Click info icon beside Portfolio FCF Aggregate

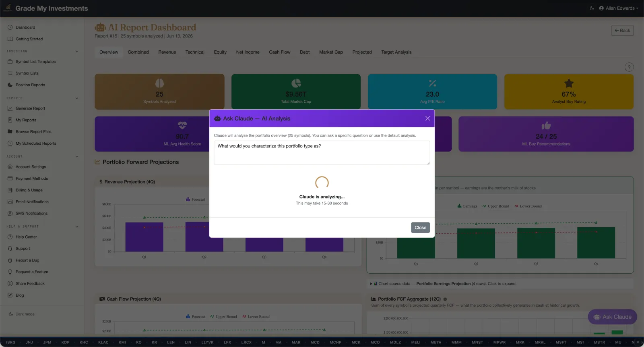tap(445, 299)
